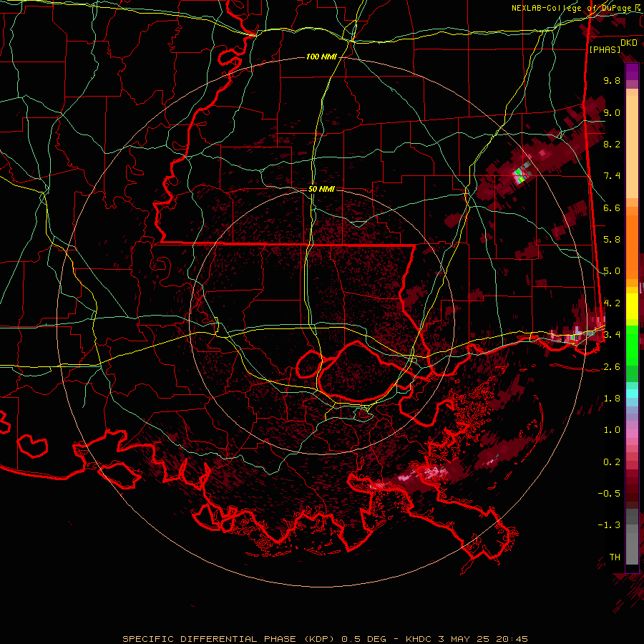Click the pink echo band along southeast coast

tap(423, 476)
